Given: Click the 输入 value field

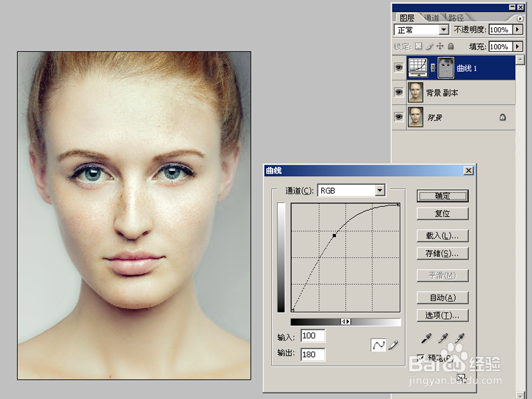Looking at the screenshot, I should (313, 336).
